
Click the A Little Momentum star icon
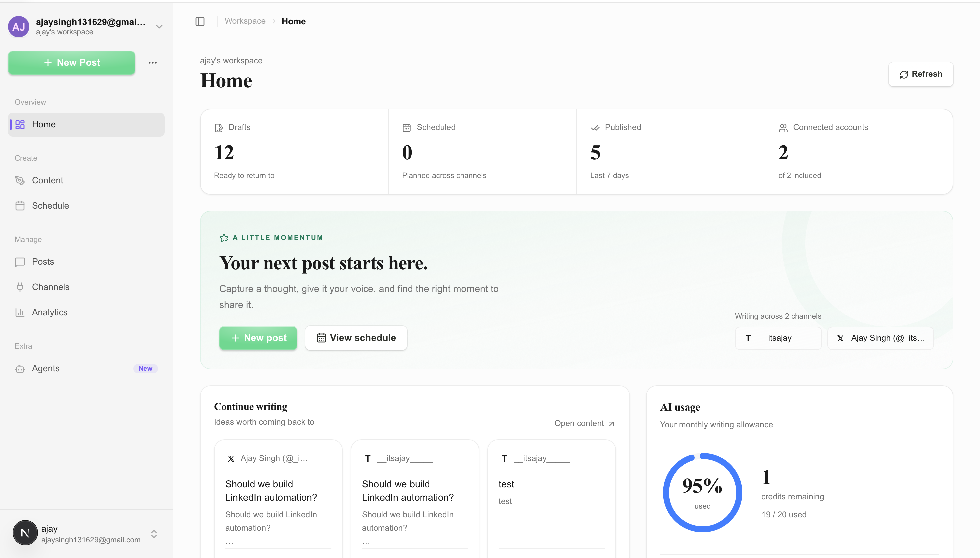point(224,238)
